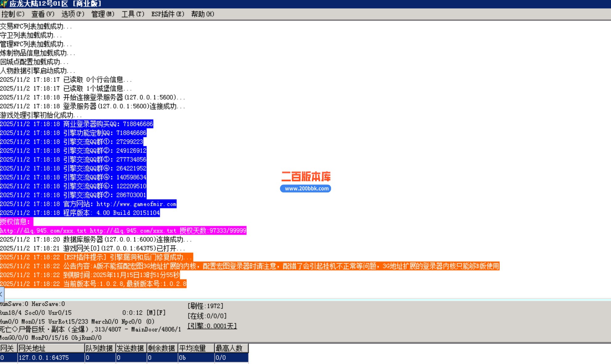Click the horizontal scrollbar left arrow
This screenshot has height=364, width=611.
2,294
